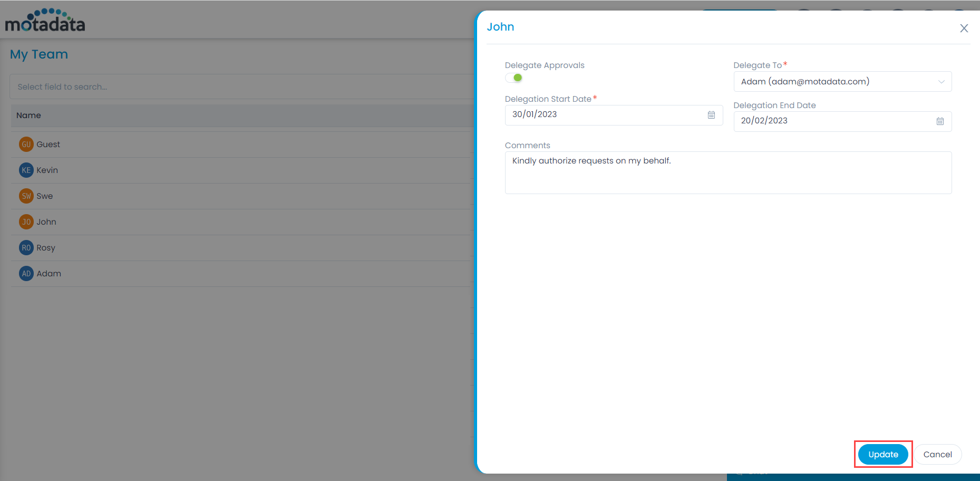The image size is (980, 481).
Task: Click Kevin's KE avatar icon
Action: (x=26, y=170)
